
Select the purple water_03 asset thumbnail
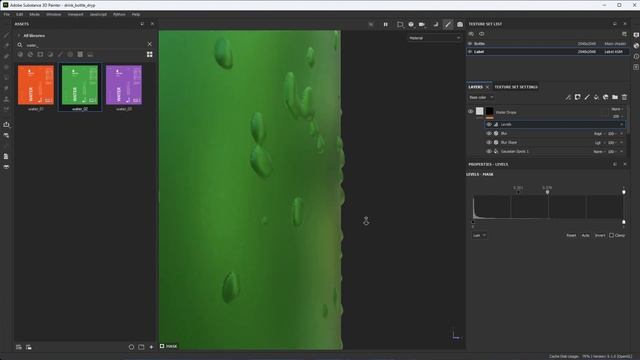click(x=124, y=85)
